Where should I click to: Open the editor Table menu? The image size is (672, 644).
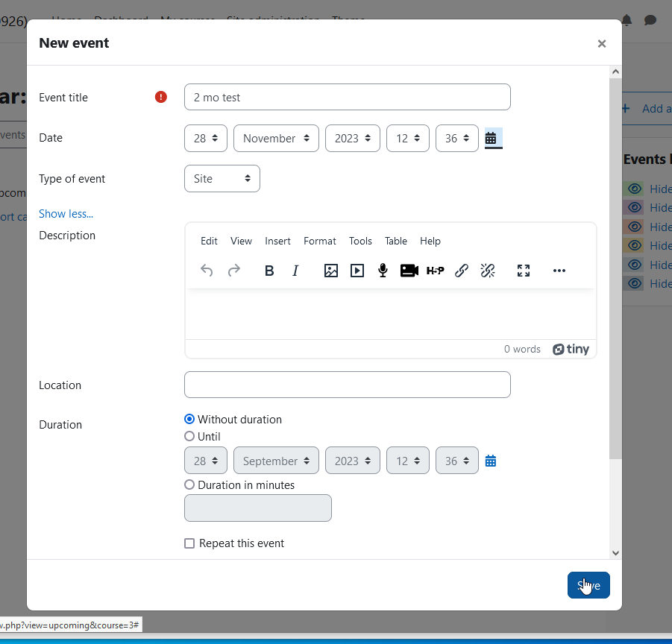coord(395,241)
